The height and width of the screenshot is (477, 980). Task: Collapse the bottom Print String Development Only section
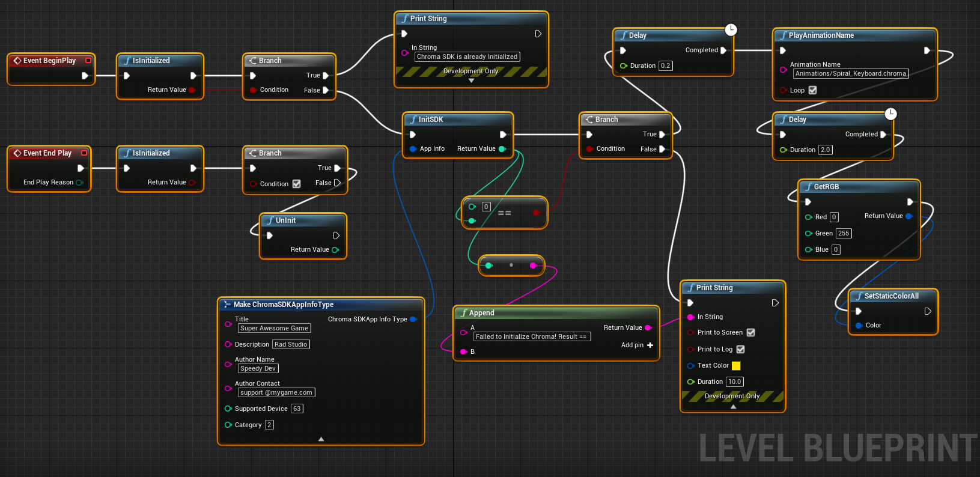(x=733, y=407)
